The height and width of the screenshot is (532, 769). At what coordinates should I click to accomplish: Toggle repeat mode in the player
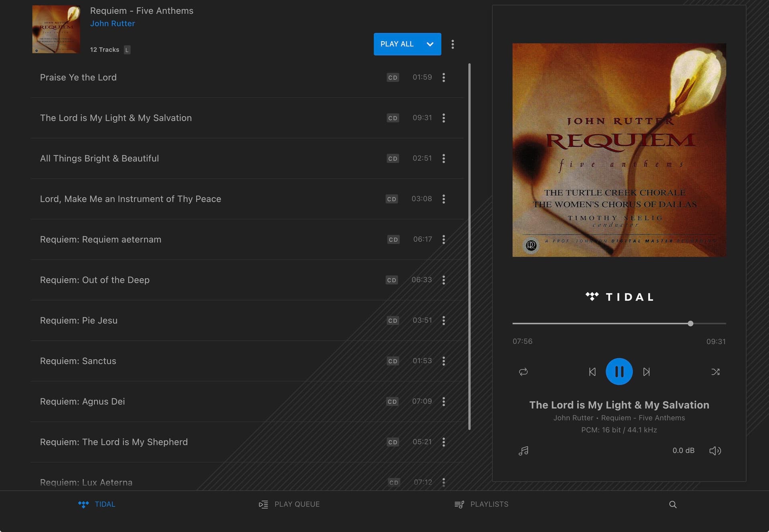click(x=523, y=372)
